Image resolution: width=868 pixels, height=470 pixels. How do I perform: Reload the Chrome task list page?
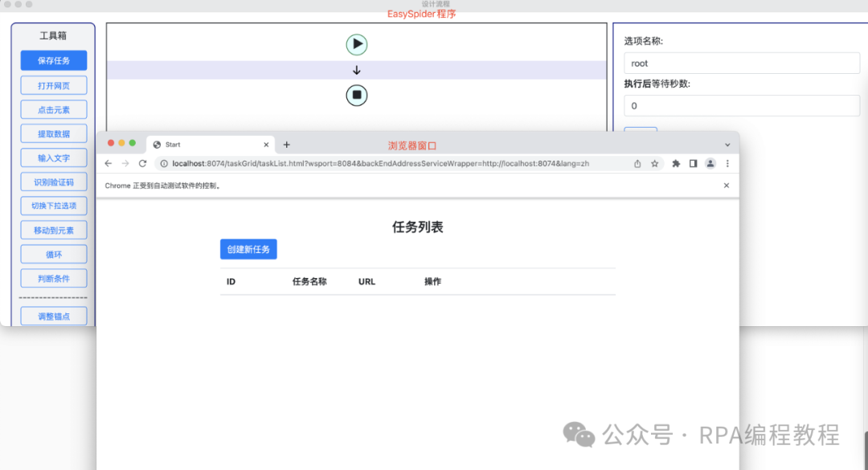click(143, 163)
